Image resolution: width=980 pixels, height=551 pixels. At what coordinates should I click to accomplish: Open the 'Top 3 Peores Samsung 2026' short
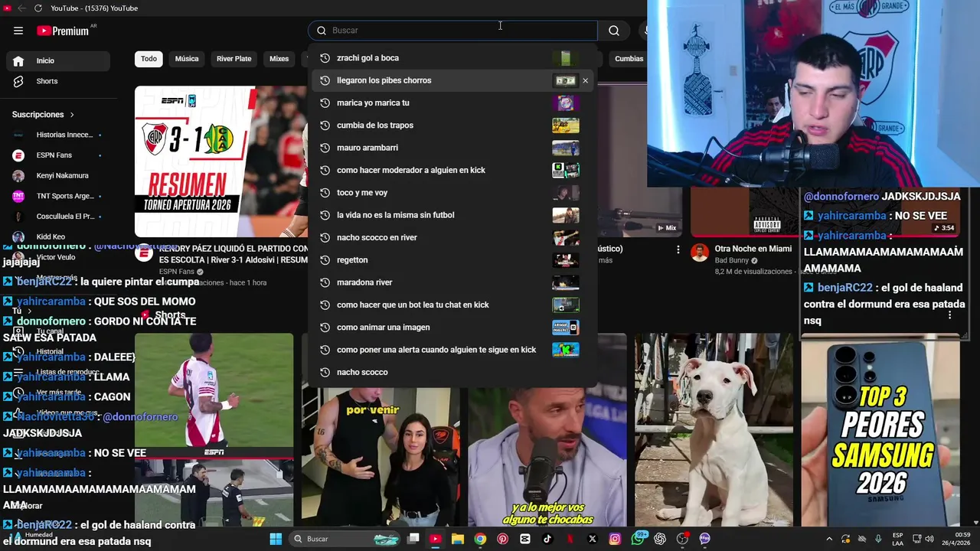coord(880,433)
